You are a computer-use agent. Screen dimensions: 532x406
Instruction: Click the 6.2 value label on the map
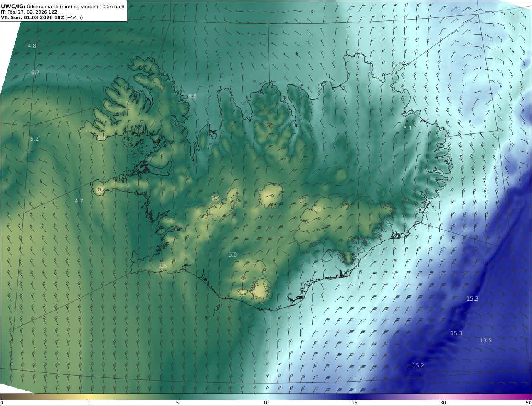click(35, 72)
